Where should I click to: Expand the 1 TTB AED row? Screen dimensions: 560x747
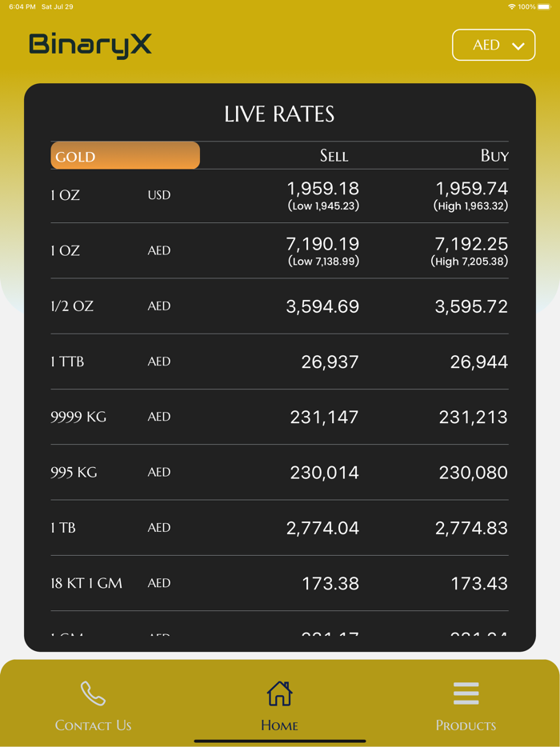pyautogui.click(x=280, y=362)
